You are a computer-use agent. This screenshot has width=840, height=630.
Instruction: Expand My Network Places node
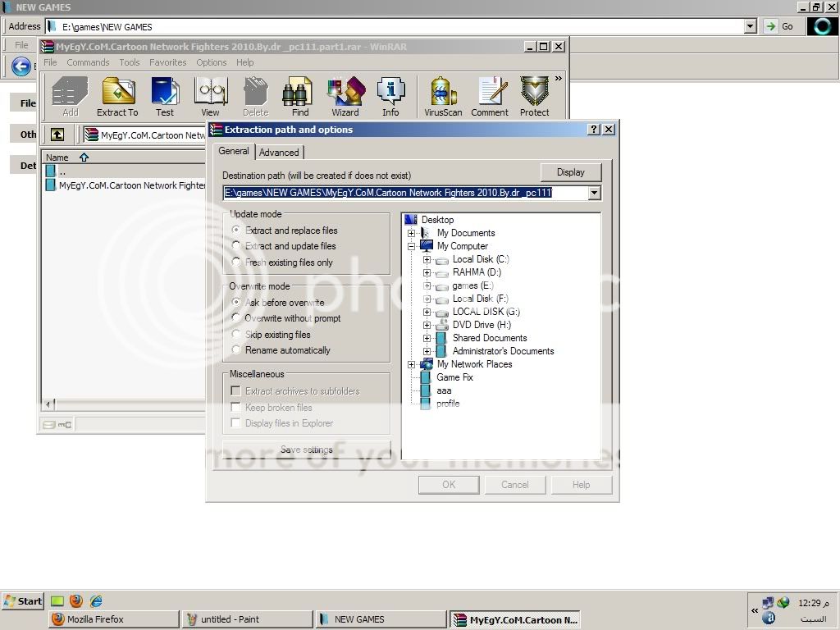412,364
